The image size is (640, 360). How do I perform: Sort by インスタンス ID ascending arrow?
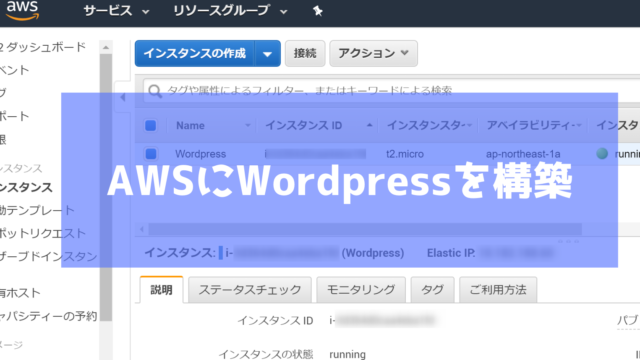(369, 125)
